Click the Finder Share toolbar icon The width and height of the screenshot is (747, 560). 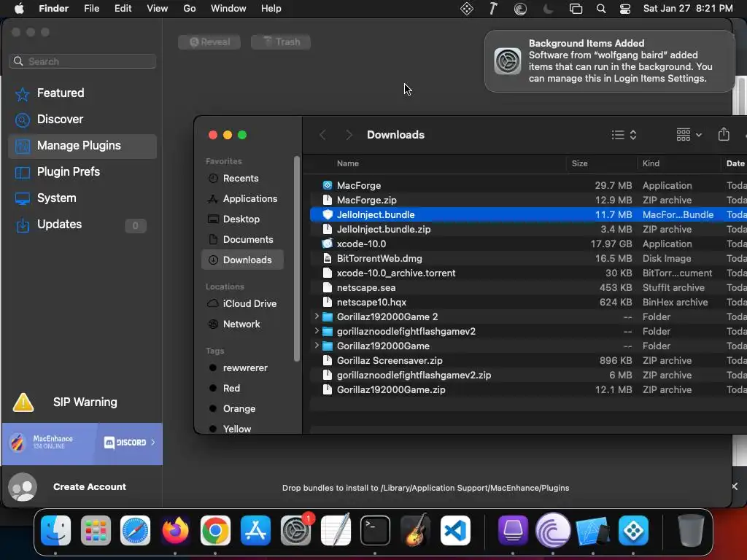724,135
